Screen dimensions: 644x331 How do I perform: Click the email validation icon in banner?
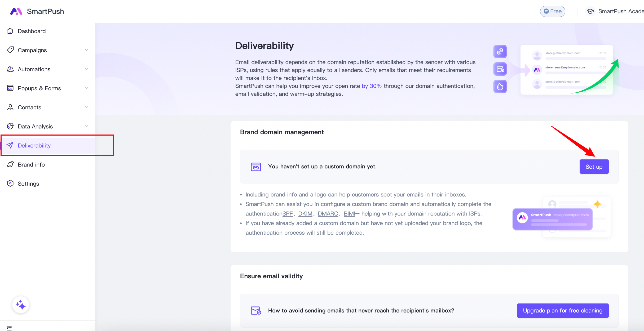pyautogui.click(x=500, y=69)
